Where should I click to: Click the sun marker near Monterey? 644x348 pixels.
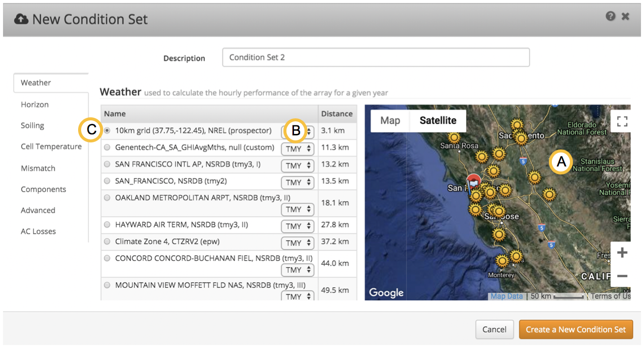502,261
